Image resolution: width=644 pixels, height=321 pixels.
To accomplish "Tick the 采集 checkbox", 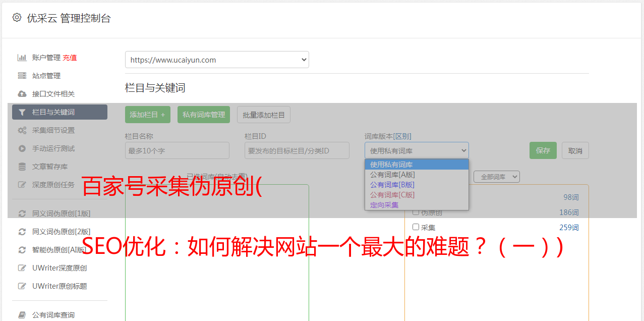I will pos(416,227).
